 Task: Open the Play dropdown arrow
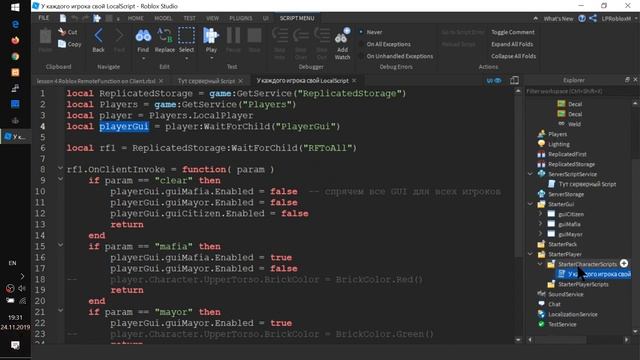click(x=211, y=58)
